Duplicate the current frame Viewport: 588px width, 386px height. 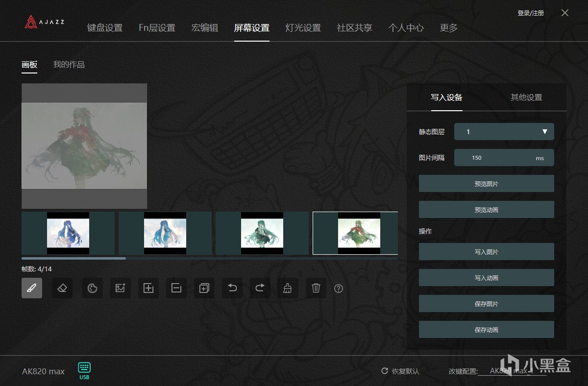(204, 288)
